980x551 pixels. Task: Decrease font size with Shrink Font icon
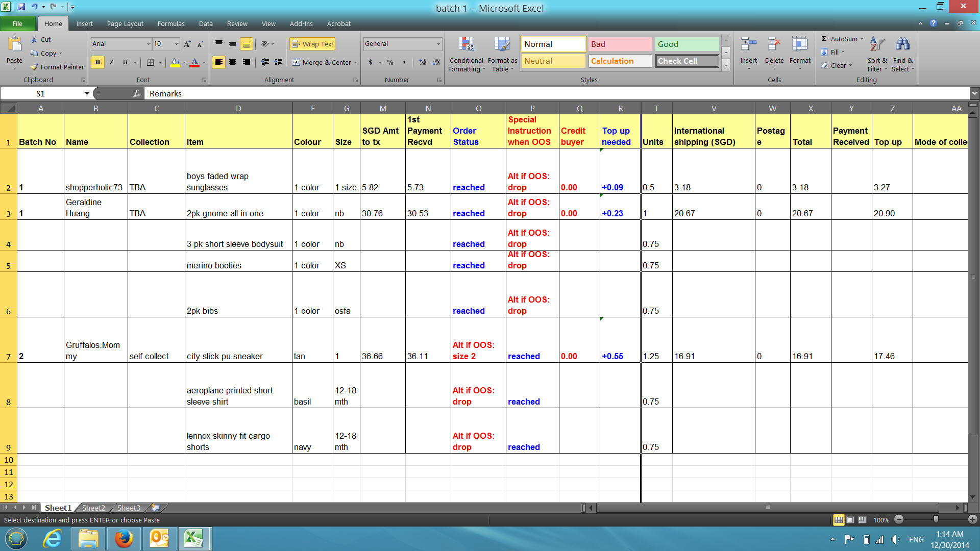[200, 44]
